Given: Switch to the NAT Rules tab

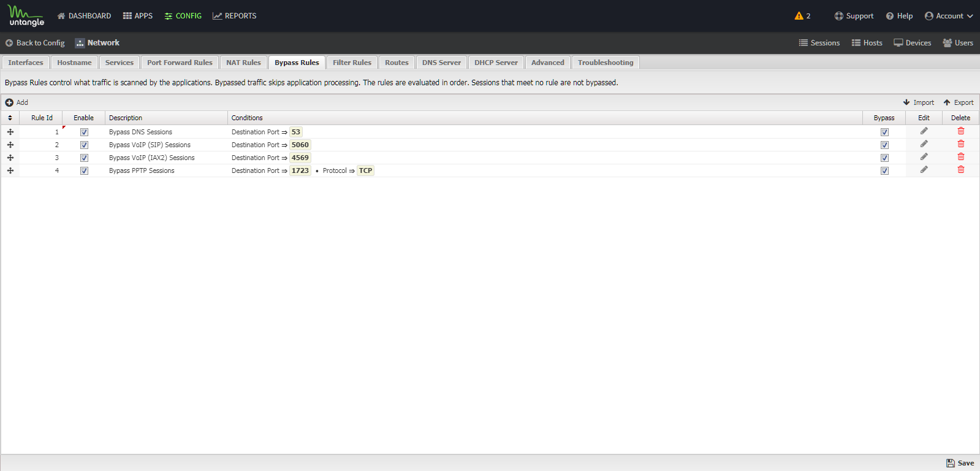Looking at the screenshot, I should (x=243, y=63).
